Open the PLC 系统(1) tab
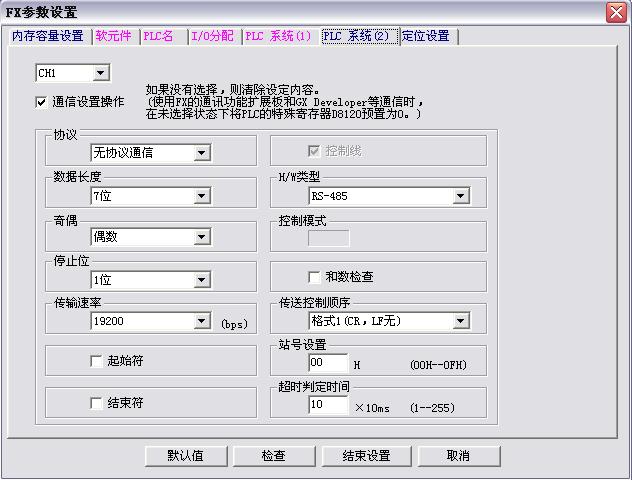 pos(277,36)
